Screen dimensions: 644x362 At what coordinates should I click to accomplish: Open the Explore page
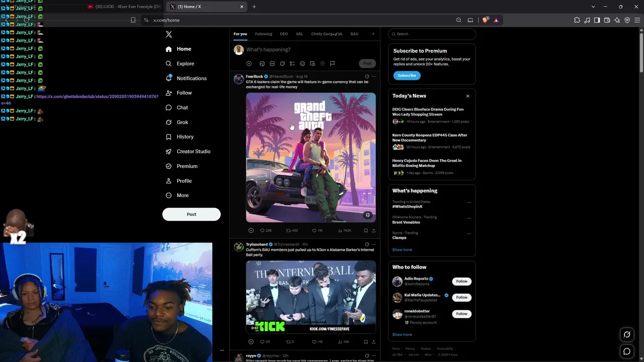pyautogui.click(x=180, y=64)
